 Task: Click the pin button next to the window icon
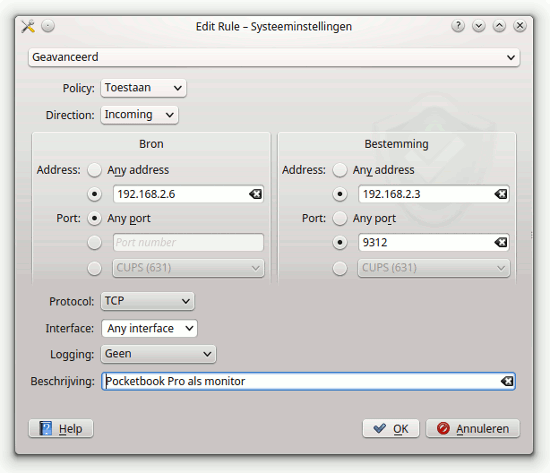coord(48,26)
